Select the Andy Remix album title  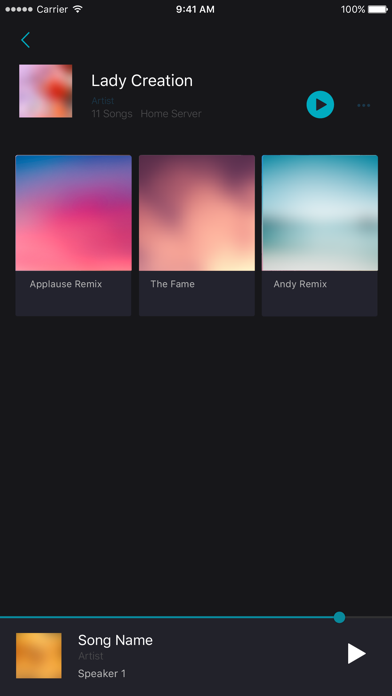[300, 284]
